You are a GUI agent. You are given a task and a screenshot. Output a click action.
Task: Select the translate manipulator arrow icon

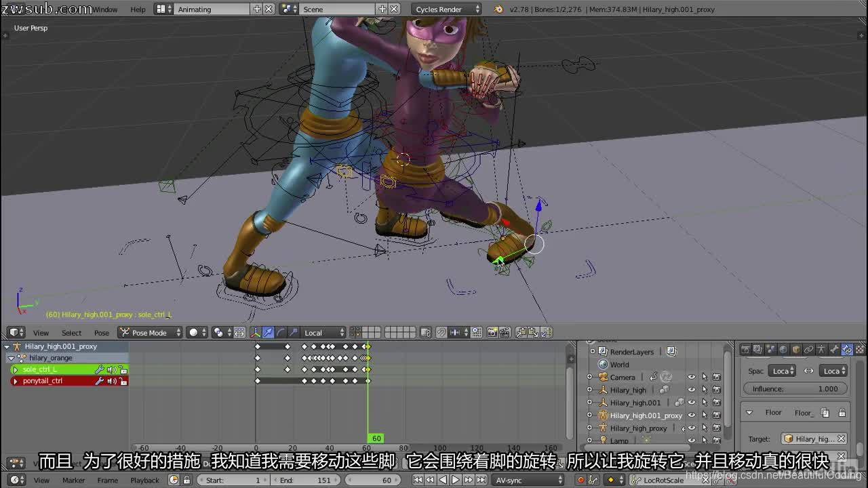coord(269,332)
